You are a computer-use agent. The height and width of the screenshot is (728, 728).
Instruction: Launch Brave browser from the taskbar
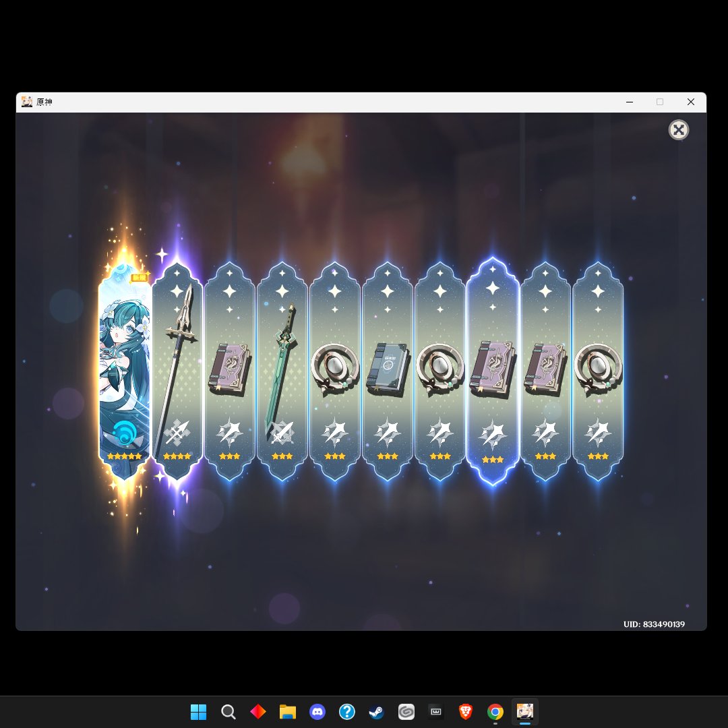(x=466, y=712)
